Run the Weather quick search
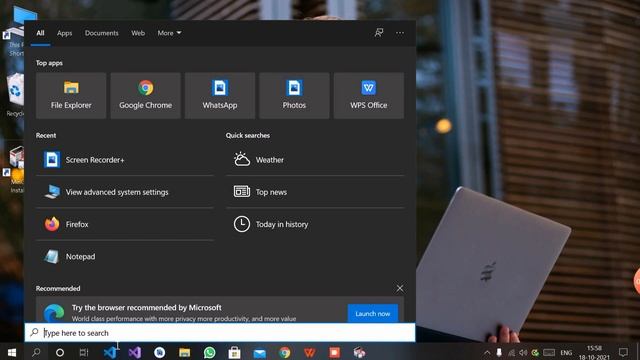The image size is (640, 360). [315, 160]
